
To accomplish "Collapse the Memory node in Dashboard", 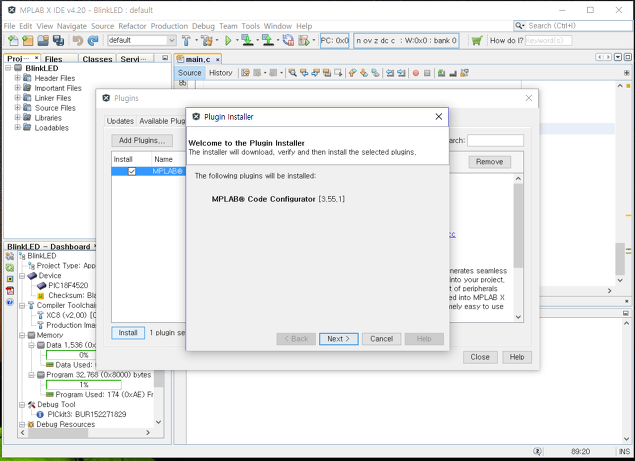I will 22,335.
